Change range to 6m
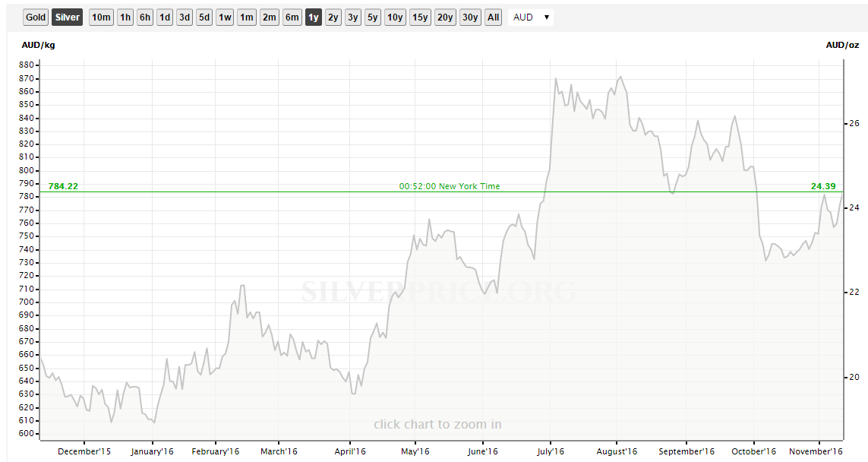The width and height of the screenshot is (868, 462). coord(292,17)
